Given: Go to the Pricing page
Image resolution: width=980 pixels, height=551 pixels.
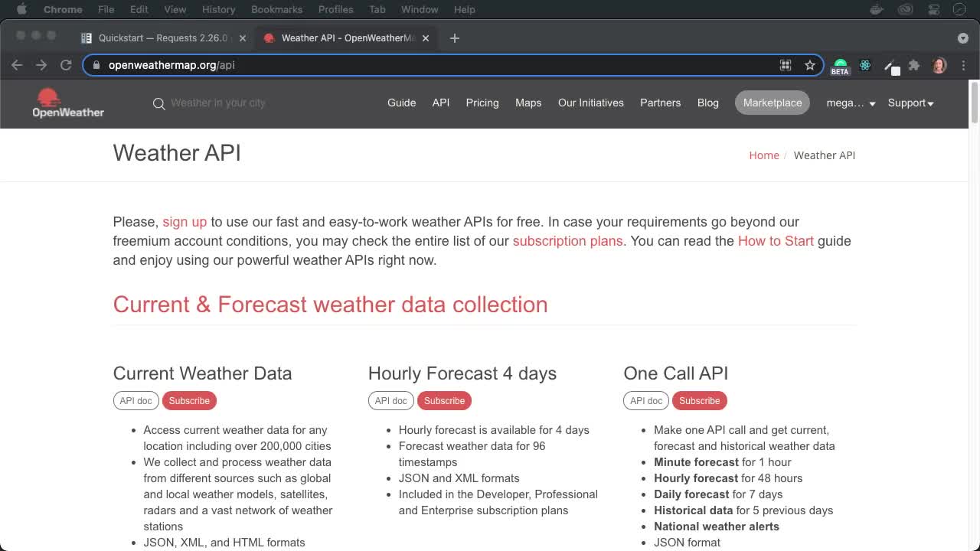Looking at the screenshot, I should point(482,103).
